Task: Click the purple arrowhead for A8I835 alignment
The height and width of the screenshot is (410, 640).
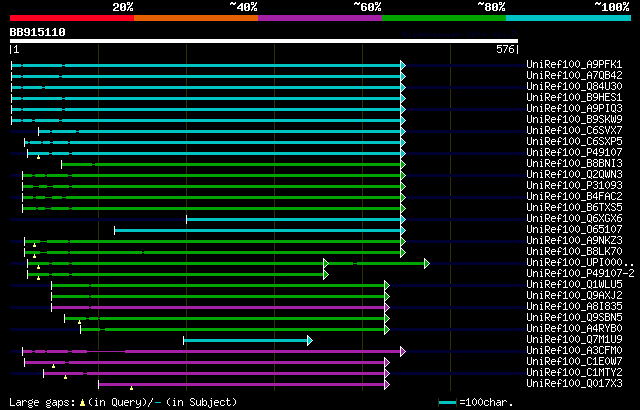Action: [387, 308]
